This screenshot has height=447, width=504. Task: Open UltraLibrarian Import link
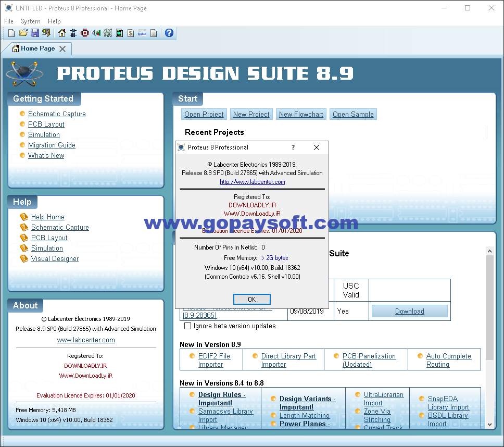[x=383, y=399]
